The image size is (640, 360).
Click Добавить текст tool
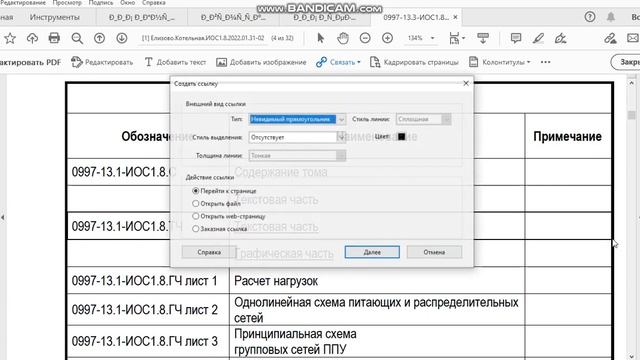(x=175, y=62)
